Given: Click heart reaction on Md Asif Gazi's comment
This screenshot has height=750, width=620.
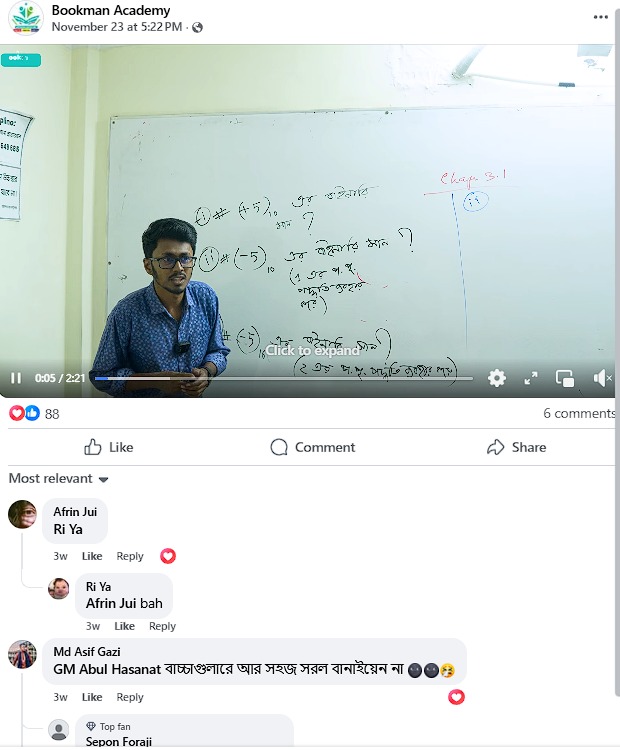Looking at the screenshot, I should pos(456,697).
